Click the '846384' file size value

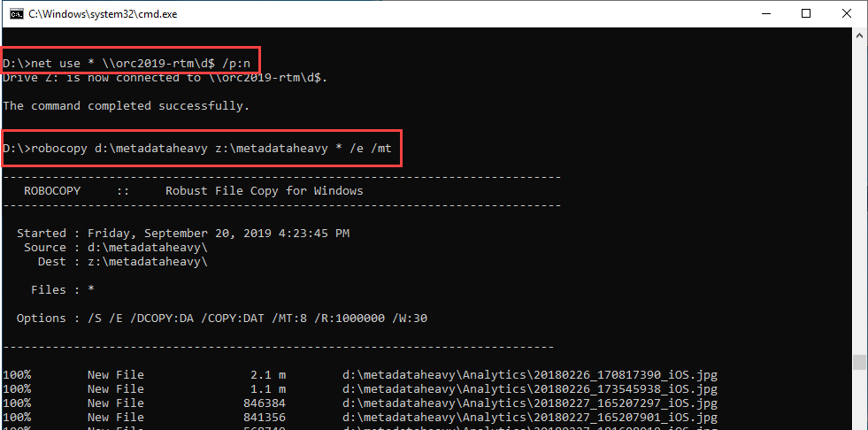(x=265, y=403)
